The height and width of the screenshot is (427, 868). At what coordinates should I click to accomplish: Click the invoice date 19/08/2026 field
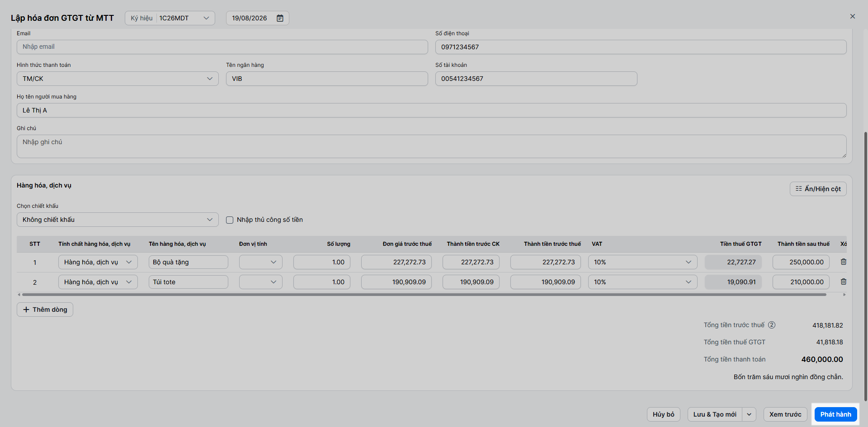coord(257,18)
